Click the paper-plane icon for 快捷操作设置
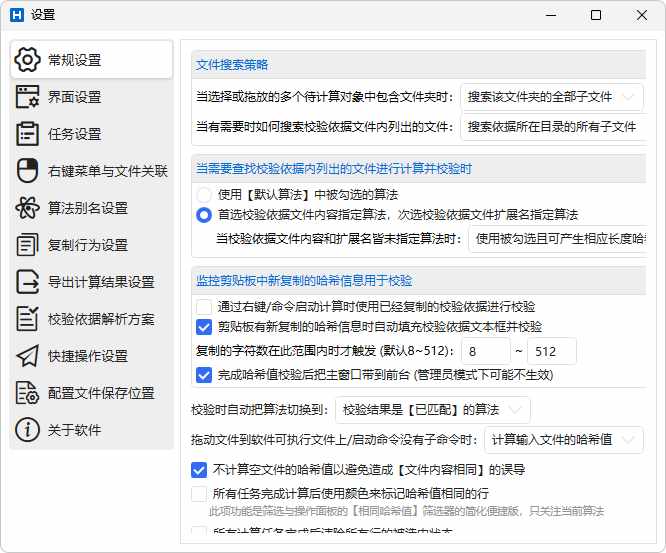 28,356
